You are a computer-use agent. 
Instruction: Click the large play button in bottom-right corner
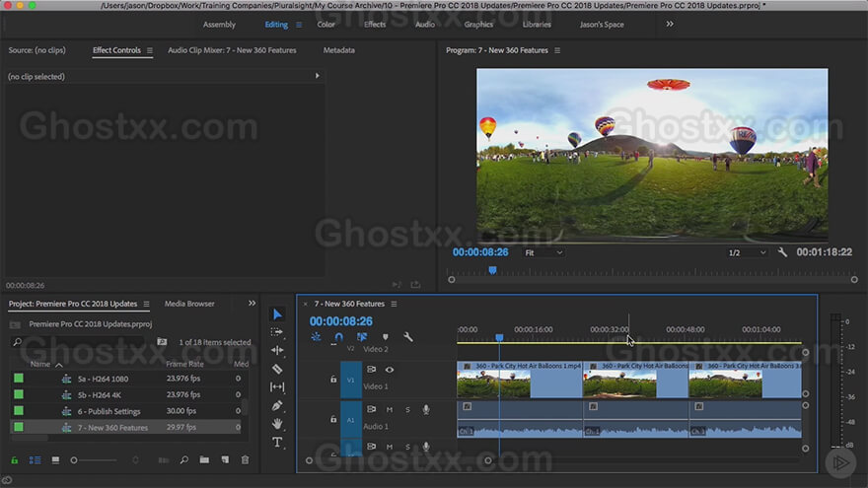tap(840, 462)
